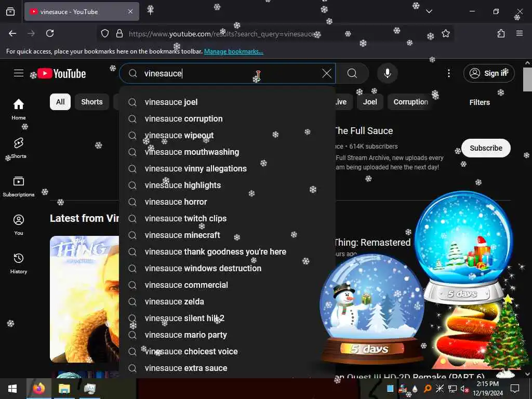Select the Corruption filter chip
The height and width of the screenshot is (399, 532).
(410, 102)
